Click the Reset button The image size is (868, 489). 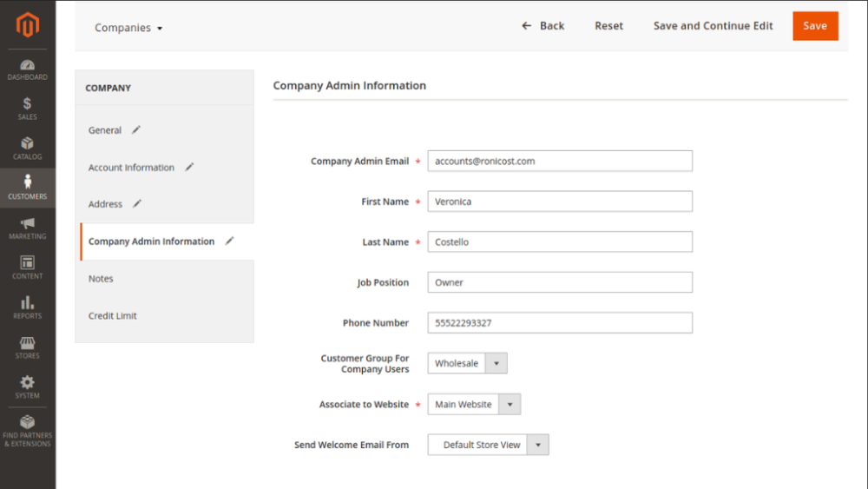(608, 26)
